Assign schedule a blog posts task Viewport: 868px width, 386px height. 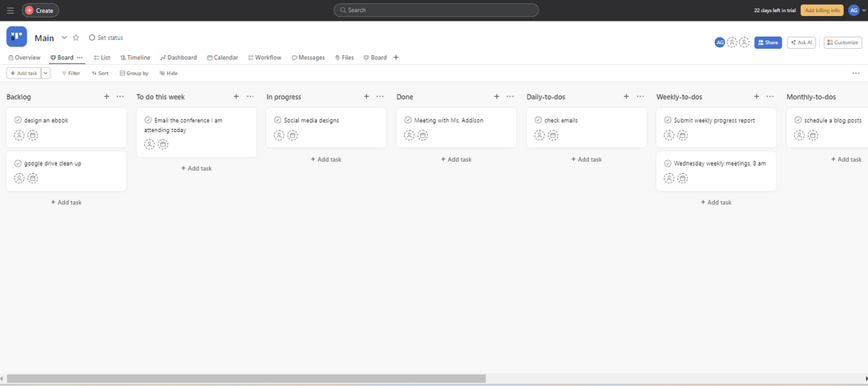pyautogui.click(x=799, y=135)
